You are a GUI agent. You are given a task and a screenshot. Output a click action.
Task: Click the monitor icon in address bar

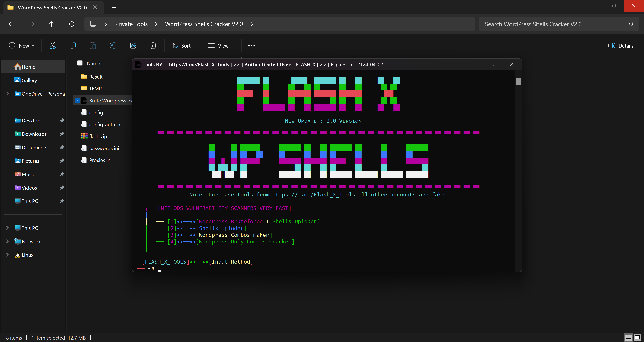(93, 24)
